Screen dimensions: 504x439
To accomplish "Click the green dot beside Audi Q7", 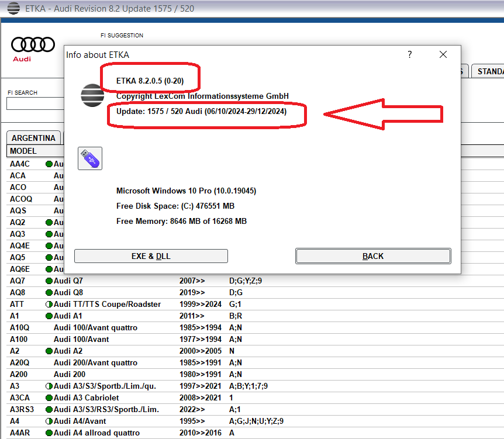I will 49,281.
